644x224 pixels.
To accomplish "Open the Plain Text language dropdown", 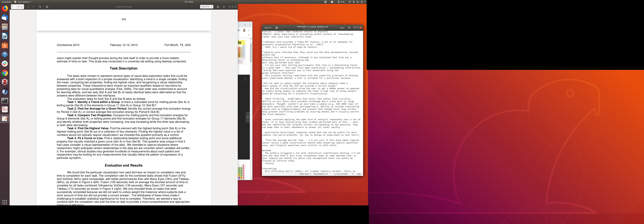I will click(305, 174).
